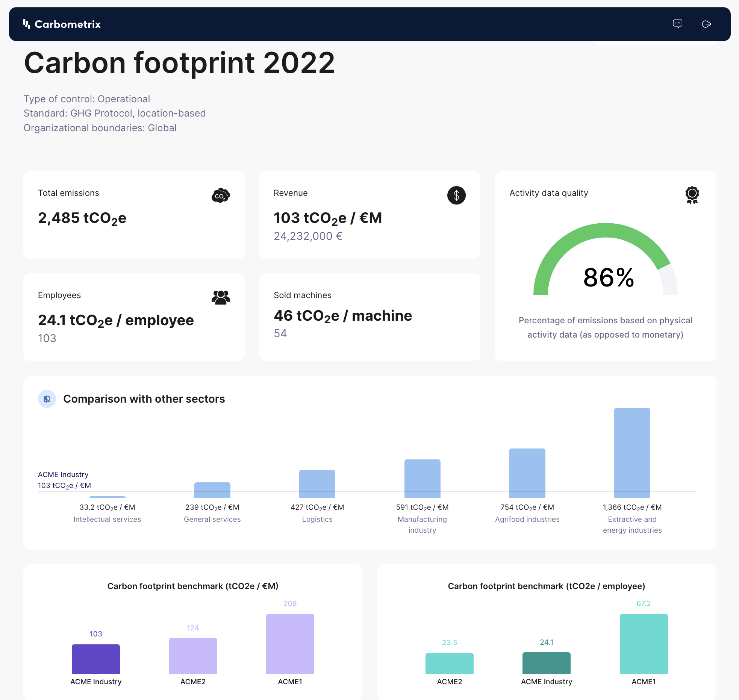Screen dimensions: 739x700
Task: Click the ACME1 208 benchmark bar
Action: point(290,644)
